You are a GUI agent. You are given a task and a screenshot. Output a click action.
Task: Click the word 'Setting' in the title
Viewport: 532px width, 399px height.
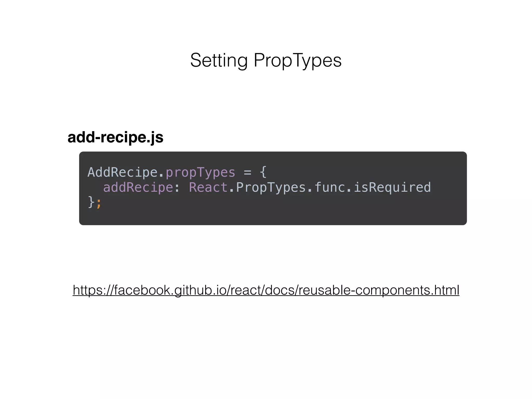click(219, 61)
